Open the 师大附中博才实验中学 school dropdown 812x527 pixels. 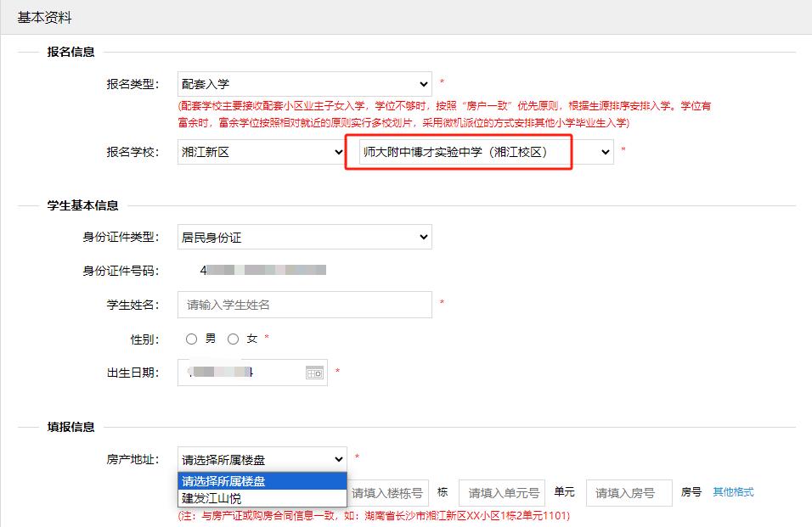coord(485,152)
